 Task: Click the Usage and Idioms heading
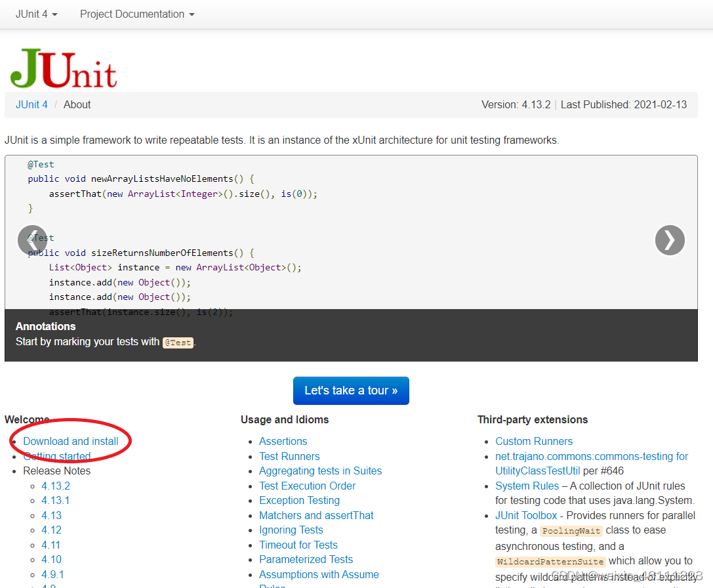(x=285, y=419)
